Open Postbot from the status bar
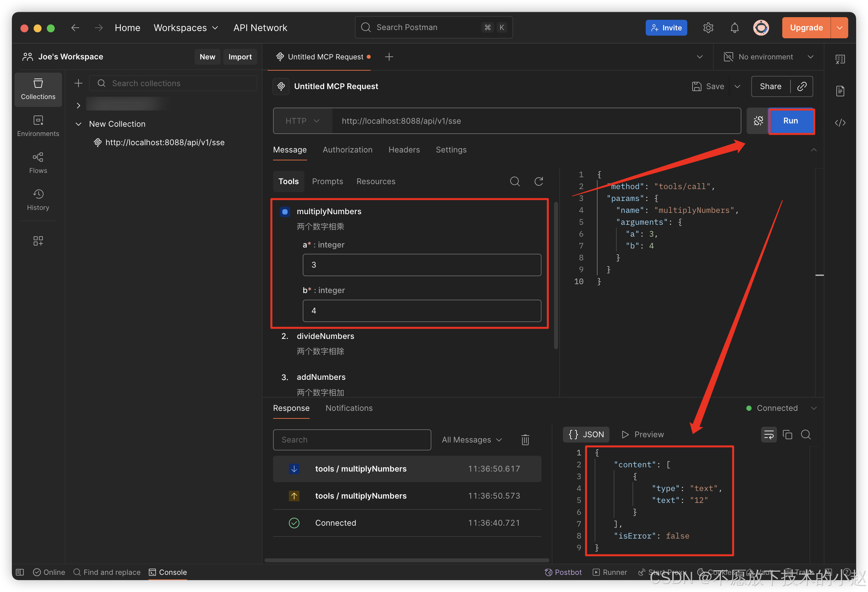This screenshot has width=868, height=592. [x=563, y=572]
